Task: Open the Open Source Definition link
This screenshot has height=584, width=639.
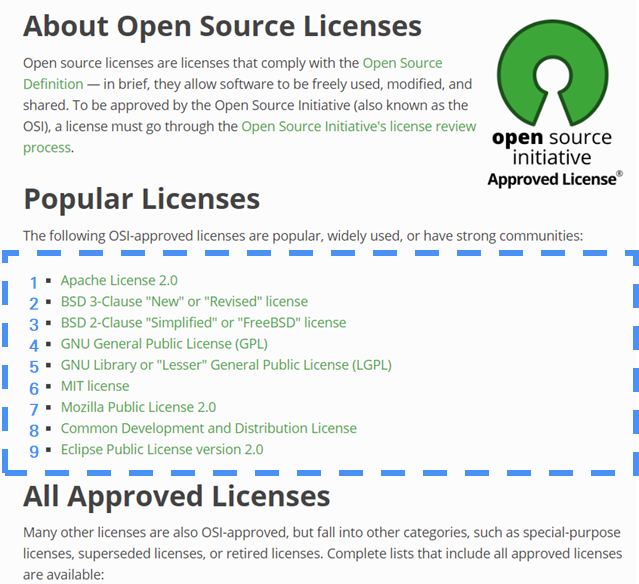Action: [402, 63]
